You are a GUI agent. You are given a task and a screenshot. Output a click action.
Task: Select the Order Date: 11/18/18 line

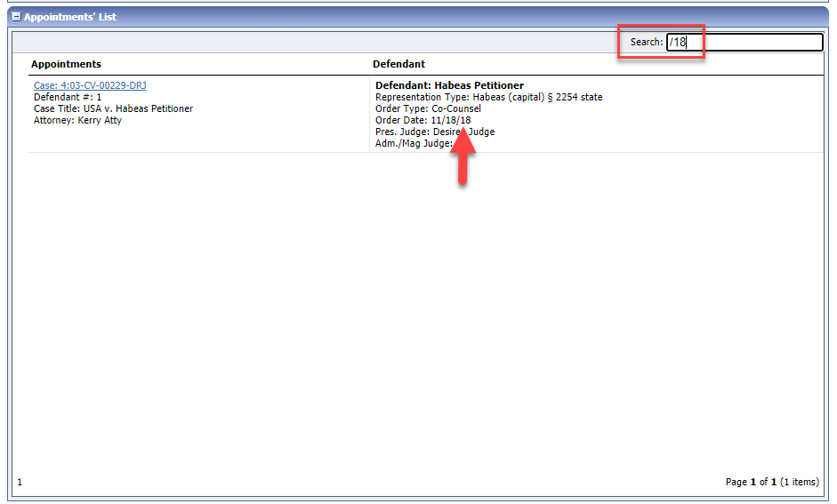(x=423, y=121)
